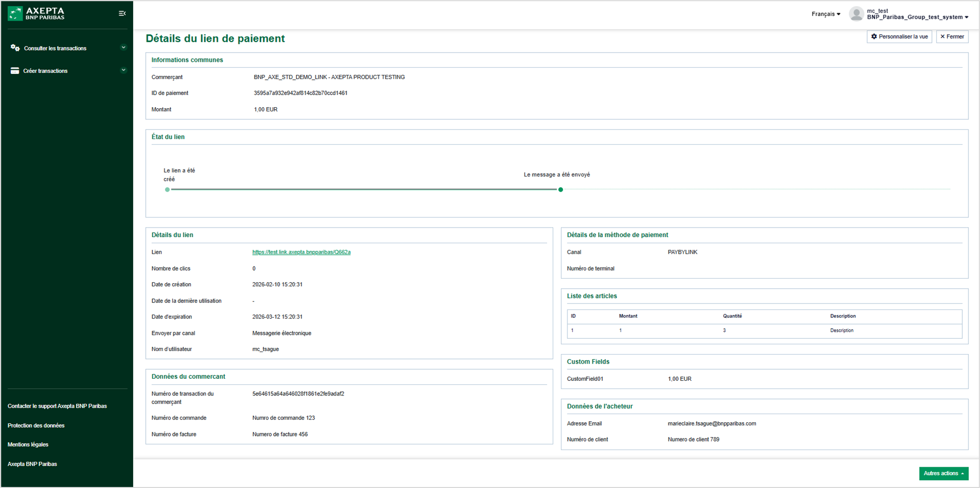Click the Axepta BNP Paribas logo
The image size is (980, 488).
36,13
